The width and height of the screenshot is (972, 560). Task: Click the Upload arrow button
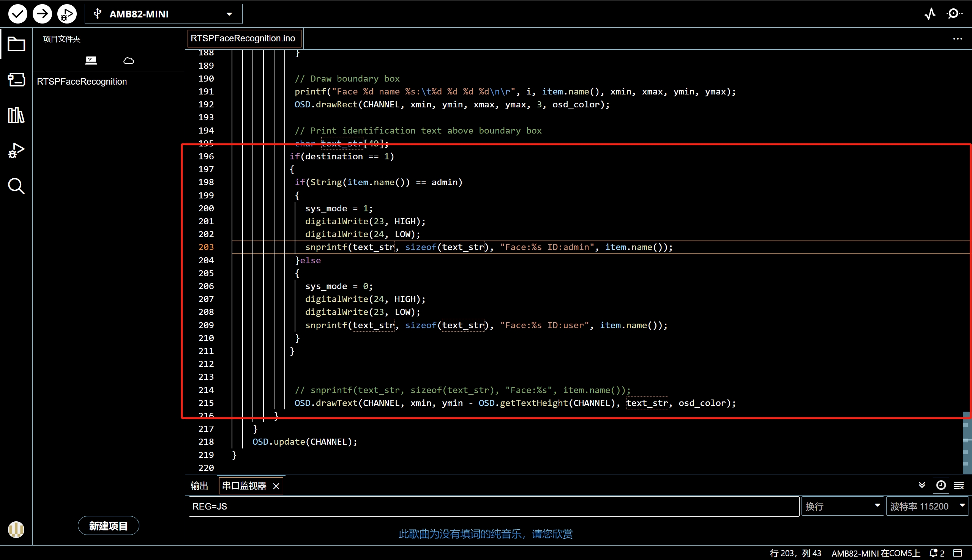coord(42,14)
